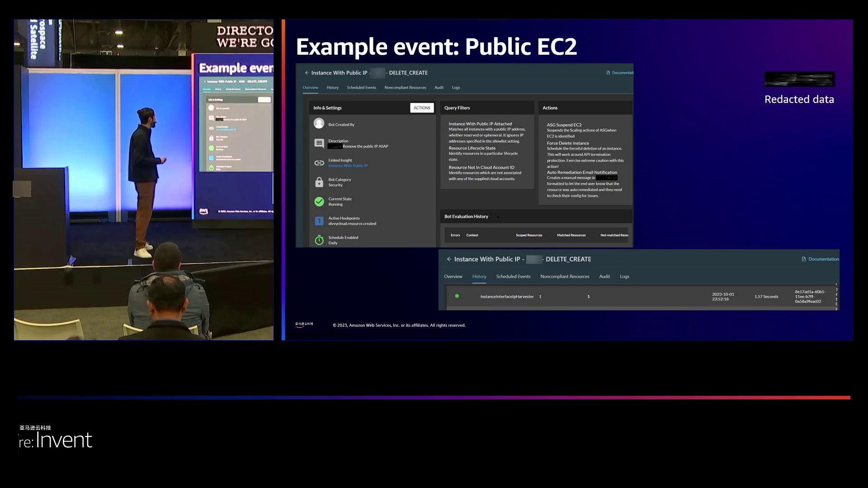Screen dimensions: 868x488
Task: Click the InstanceInterfaceIpHarvester history row
Action: [x=506, y=297]
